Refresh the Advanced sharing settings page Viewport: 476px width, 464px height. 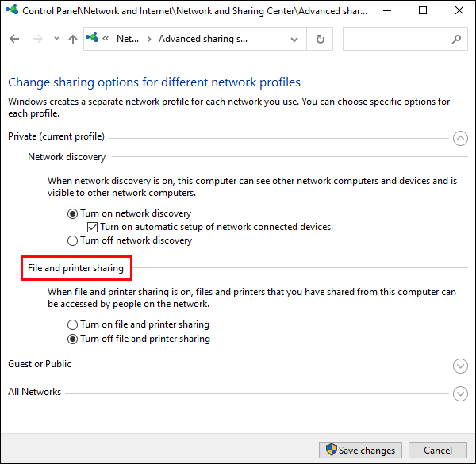320,39
